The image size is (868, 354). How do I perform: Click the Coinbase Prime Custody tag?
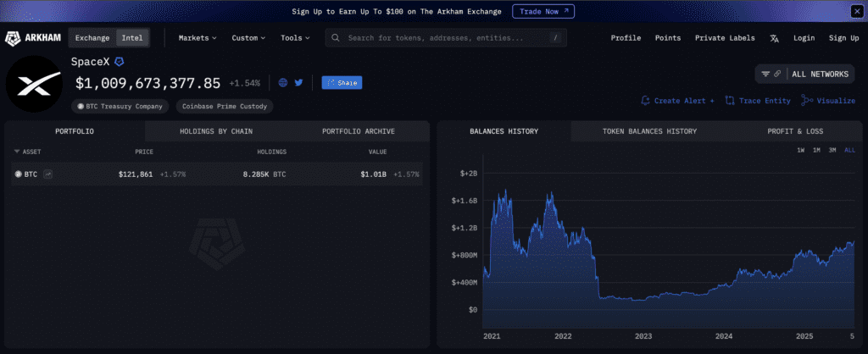(225, 106)
